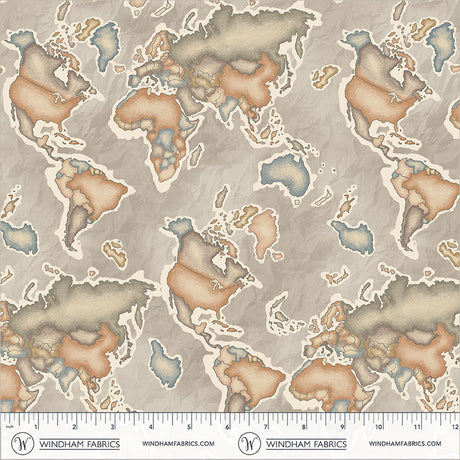The image size is (460, 460).
Task: Click the left WINDHAM FABRICS brand text
Action: (x=80, y=444)
